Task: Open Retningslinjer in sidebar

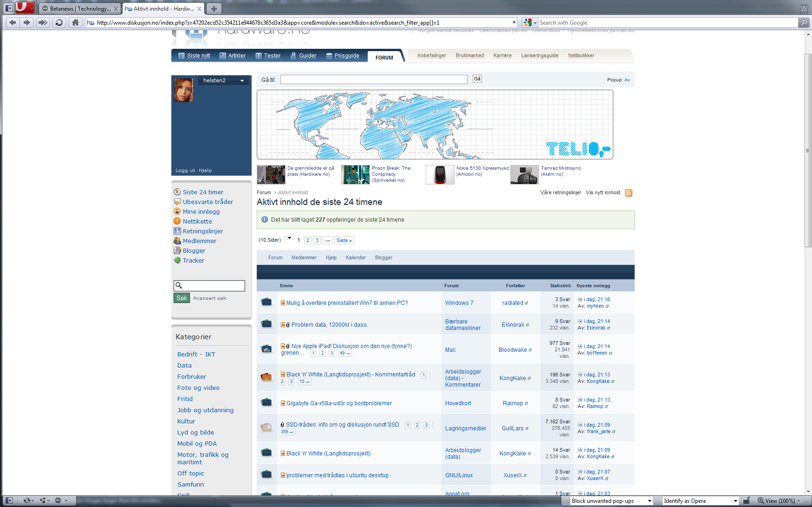Action: click(x=202, y=231)
